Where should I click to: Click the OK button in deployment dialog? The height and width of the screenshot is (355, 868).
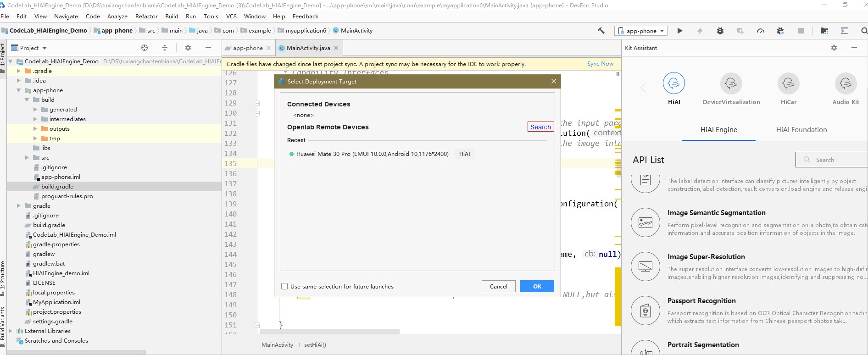(x=537, y=286)
